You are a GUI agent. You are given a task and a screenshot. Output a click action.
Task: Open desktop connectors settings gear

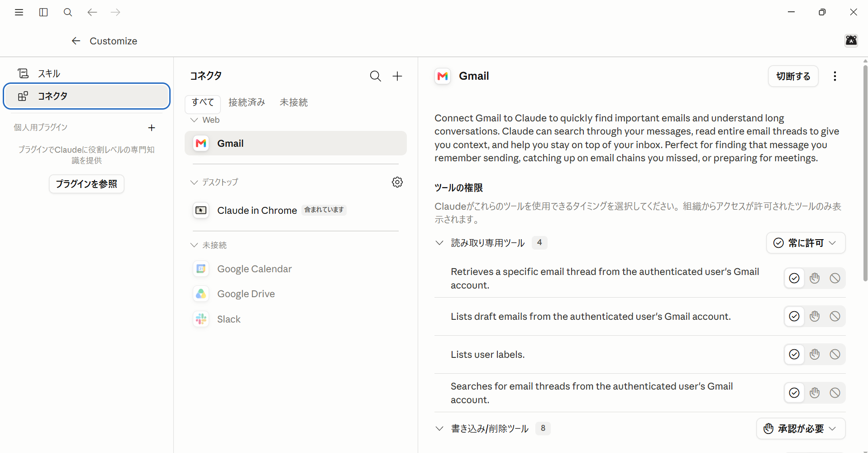click(397, 182)
